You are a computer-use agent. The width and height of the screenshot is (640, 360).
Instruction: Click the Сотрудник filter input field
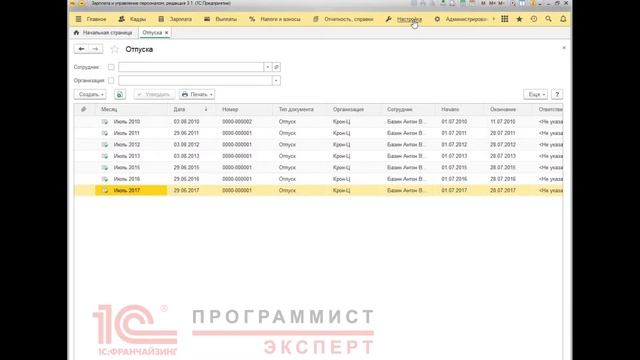[191, 67]
